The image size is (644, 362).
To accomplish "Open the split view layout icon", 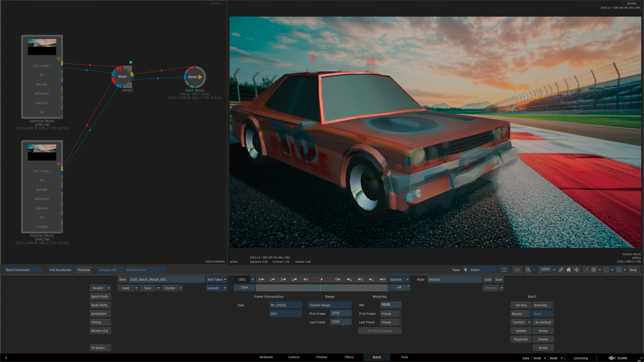I will pyautogui.click(x=504, y=270).
